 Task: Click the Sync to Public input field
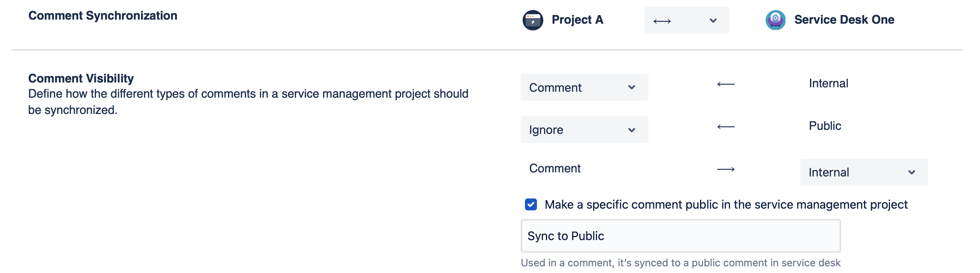[x=680, y=236]
